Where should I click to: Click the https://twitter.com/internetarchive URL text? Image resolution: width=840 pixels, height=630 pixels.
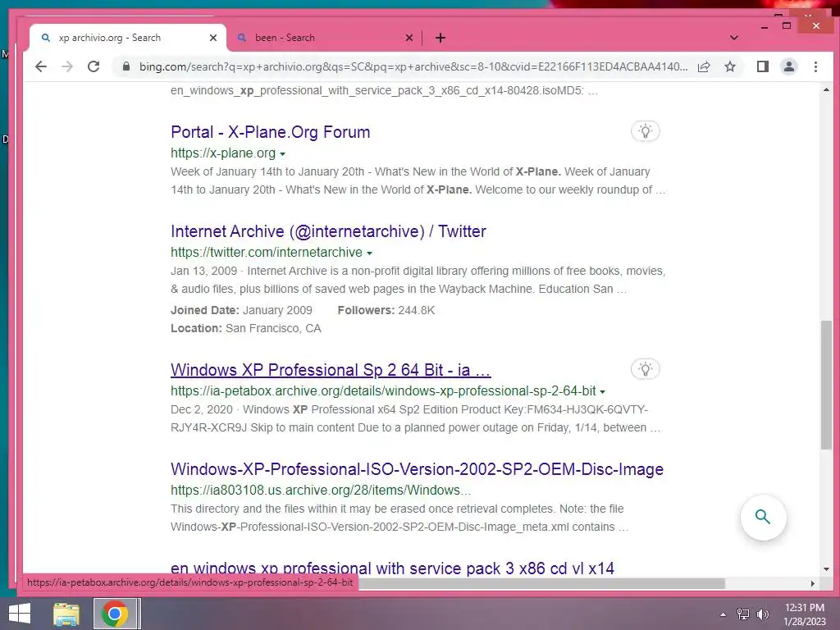[x=267, y=252]
